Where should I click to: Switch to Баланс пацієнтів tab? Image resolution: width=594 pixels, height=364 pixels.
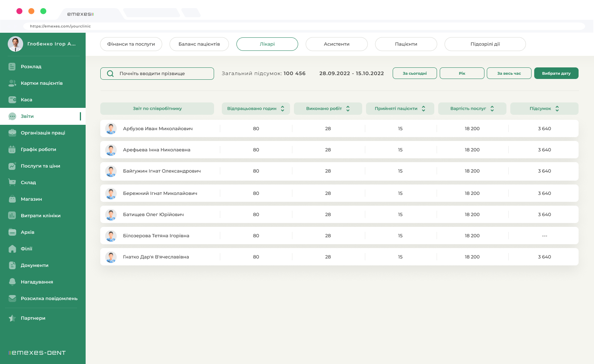(199, 44)
